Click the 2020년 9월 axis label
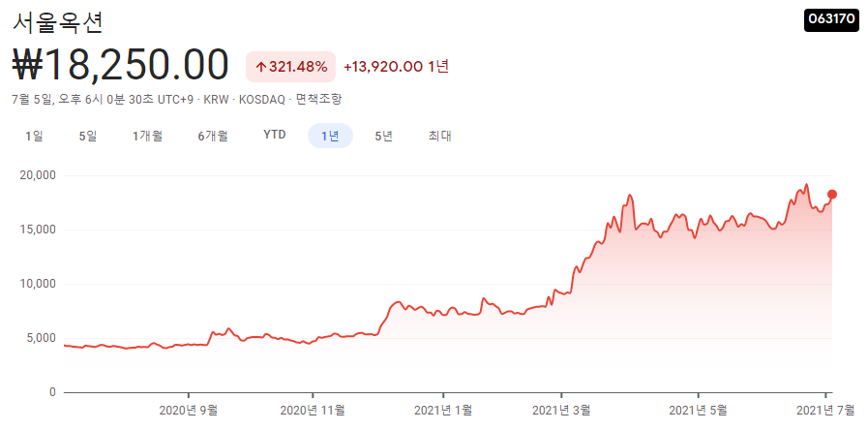The image size is (868, 430). click(x=189, y=411)
